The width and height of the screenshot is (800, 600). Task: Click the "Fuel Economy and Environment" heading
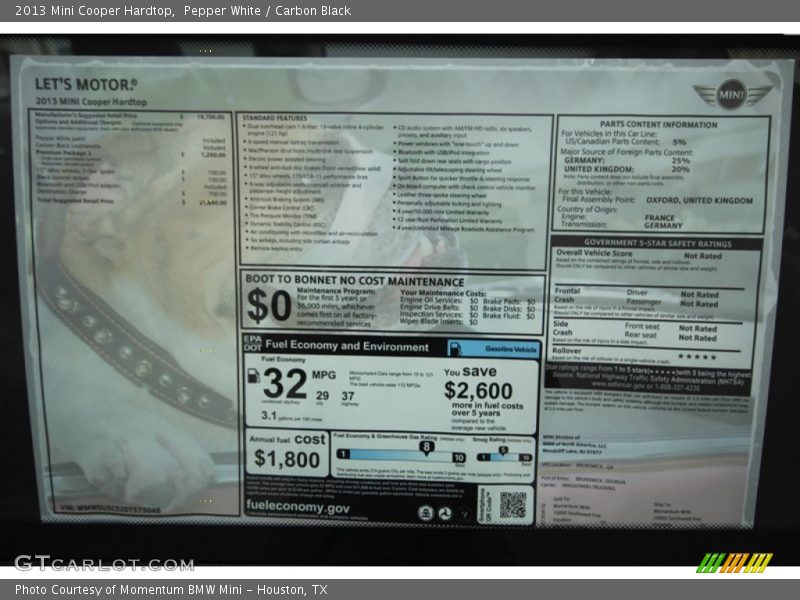pos(347,346)
